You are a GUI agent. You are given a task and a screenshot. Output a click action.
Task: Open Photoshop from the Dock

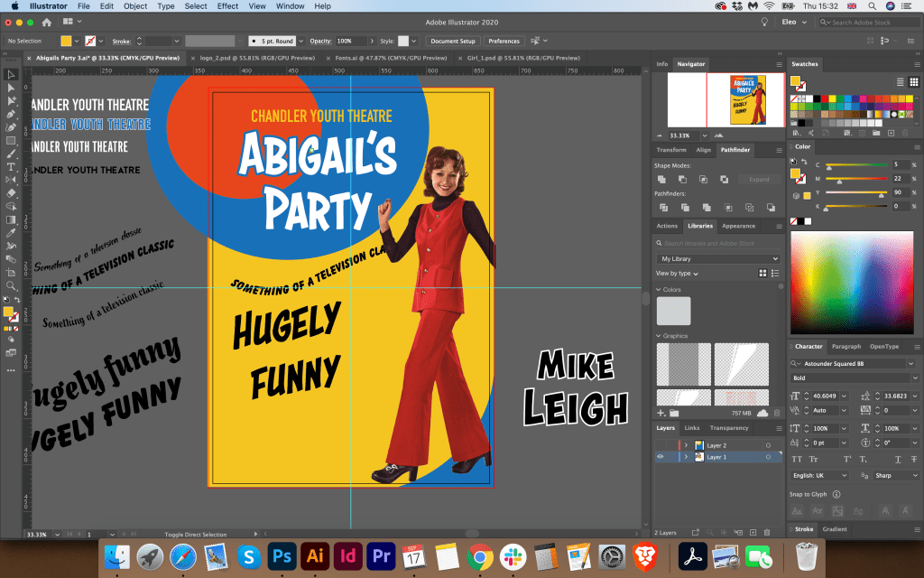coord(280,555)
